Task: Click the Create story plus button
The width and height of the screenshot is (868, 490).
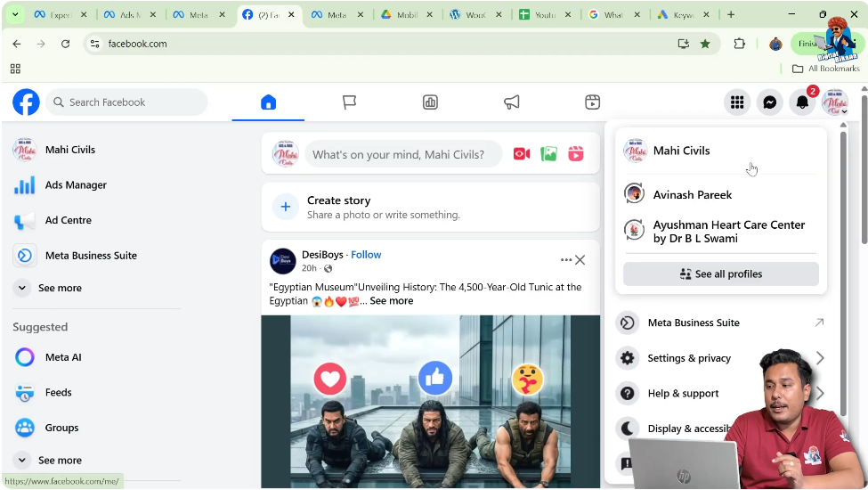Action: (286, 207)
